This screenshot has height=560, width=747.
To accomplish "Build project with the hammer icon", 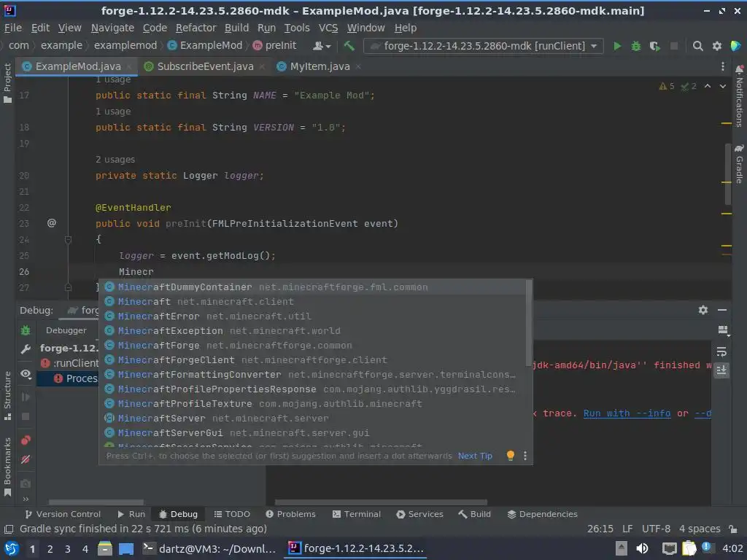I will click(x=349, y=46).
